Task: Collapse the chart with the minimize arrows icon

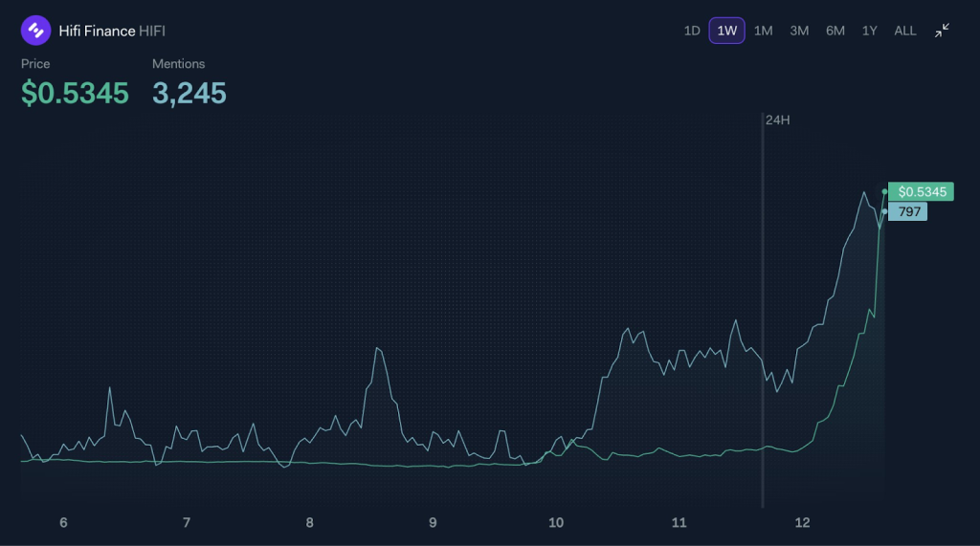Action: [x=942, y=31]
